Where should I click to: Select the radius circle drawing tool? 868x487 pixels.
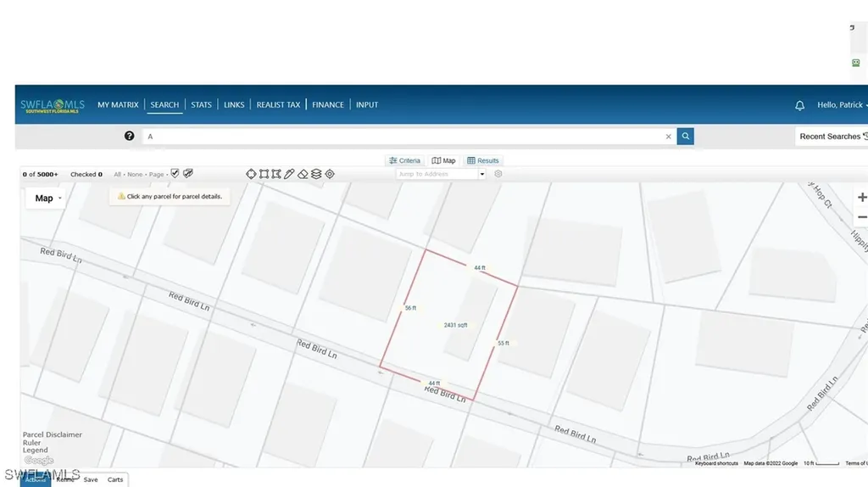tap(252, 174)
